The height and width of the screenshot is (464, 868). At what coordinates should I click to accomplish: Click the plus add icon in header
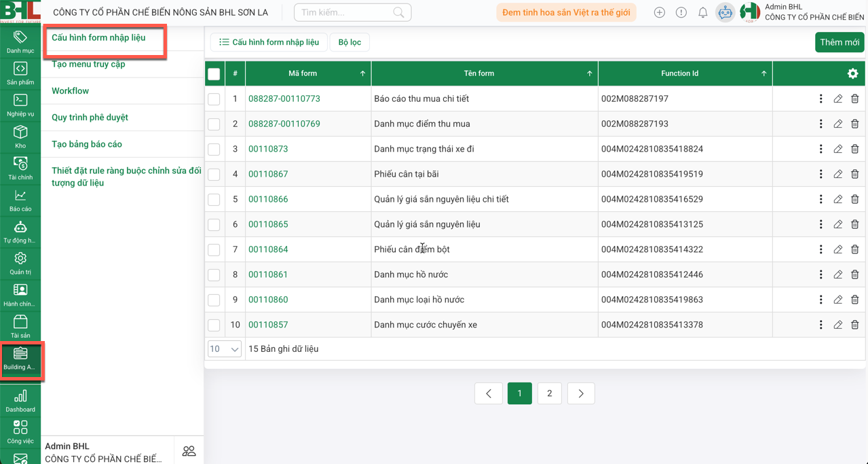[x=659, y=12]
